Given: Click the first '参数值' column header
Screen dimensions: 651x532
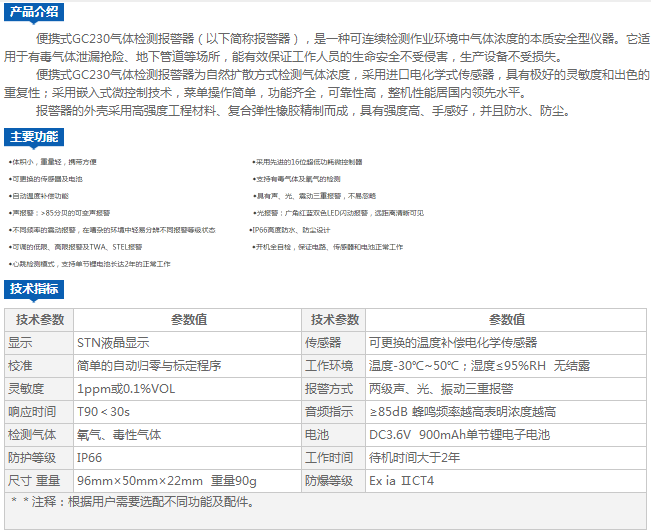Looking at the screenshot, I should click(x=187, y=320).
